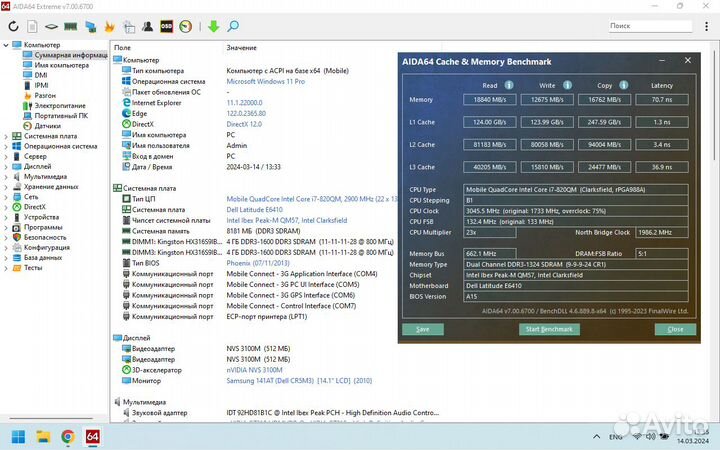Click the magnifier driver search toolbar icon
Screen dimensions: 720x450
point(233,26)
